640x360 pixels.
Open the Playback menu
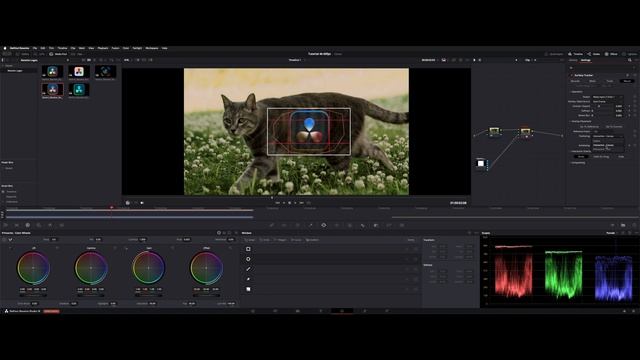103,48
